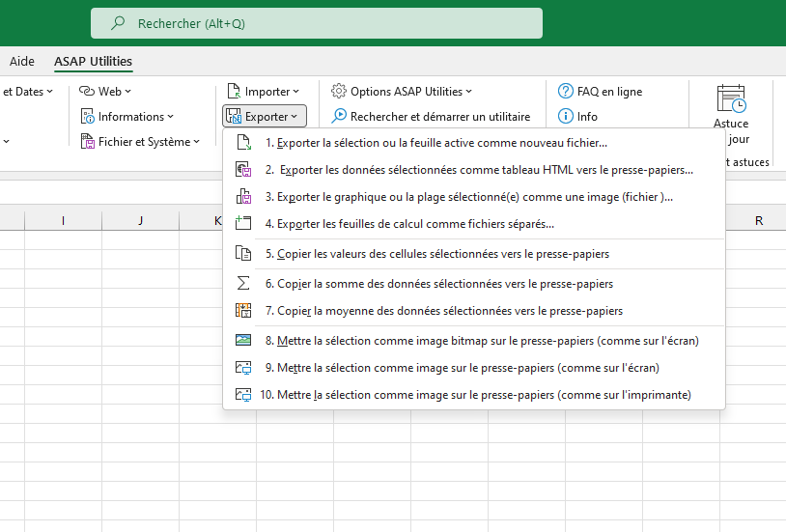Click the HTML table export icon
The width and height of the screenshot is (786, 532).
coord(243,170)
